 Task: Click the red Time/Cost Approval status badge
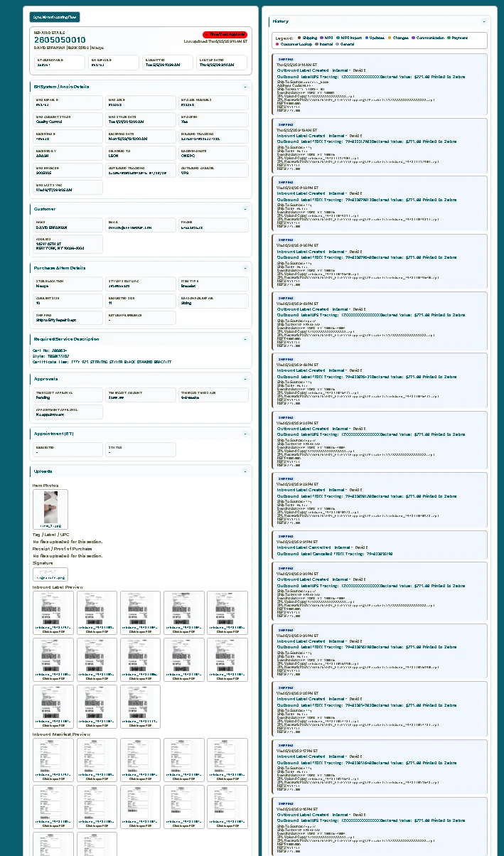coord(225,34)
